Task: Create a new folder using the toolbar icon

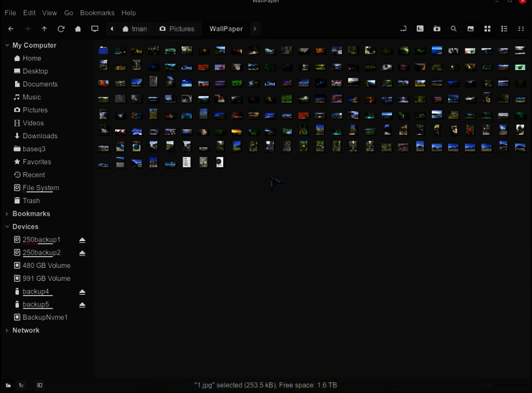Action: [x=437, y=29]
